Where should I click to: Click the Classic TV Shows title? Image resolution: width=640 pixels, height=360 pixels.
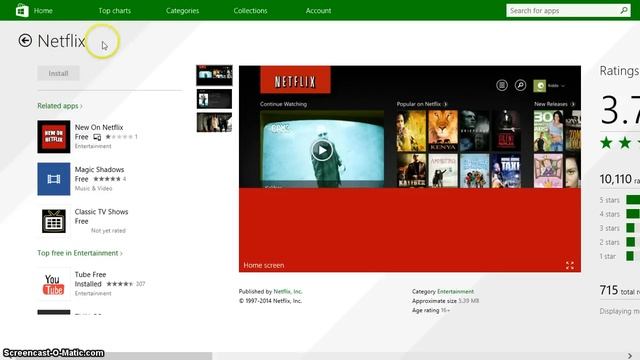101,212
